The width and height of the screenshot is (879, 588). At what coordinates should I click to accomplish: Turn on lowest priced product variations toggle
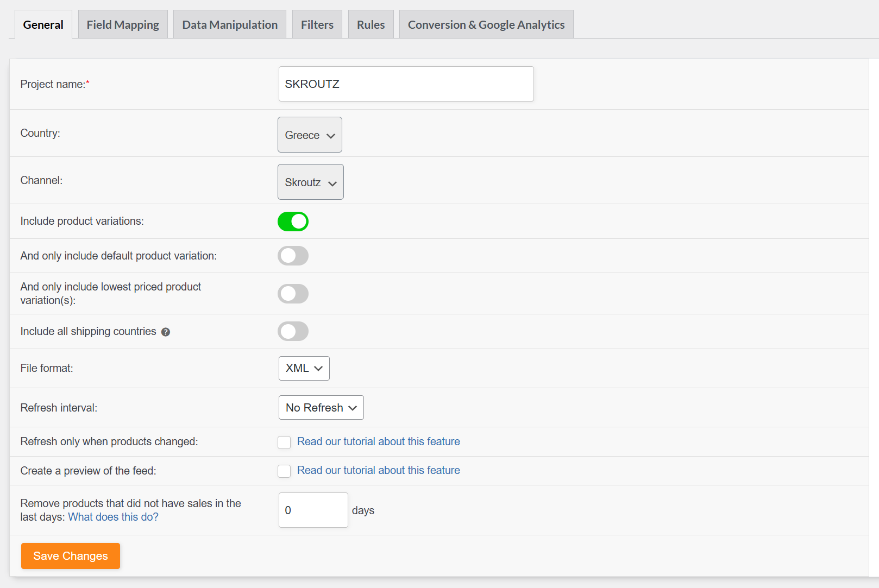pos(293,294)
